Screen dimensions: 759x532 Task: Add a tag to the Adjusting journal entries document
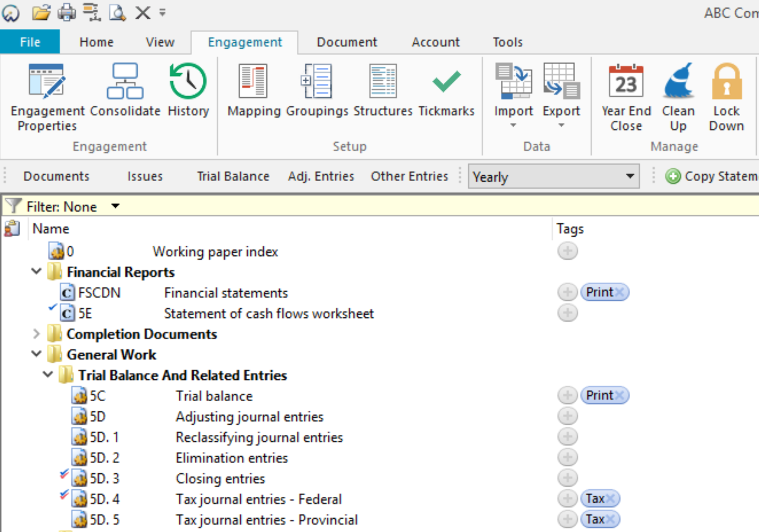[x=567, y=416]
